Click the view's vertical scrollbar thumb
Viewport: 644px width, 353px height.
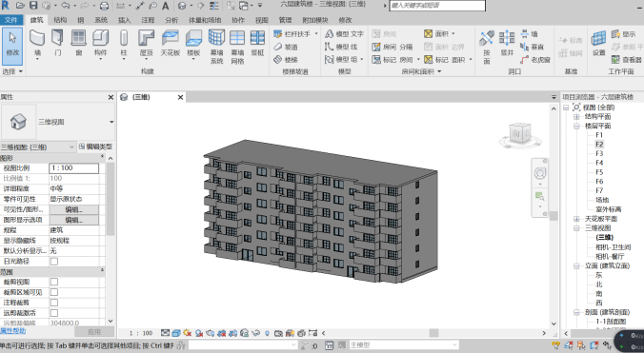coord(553,216)
